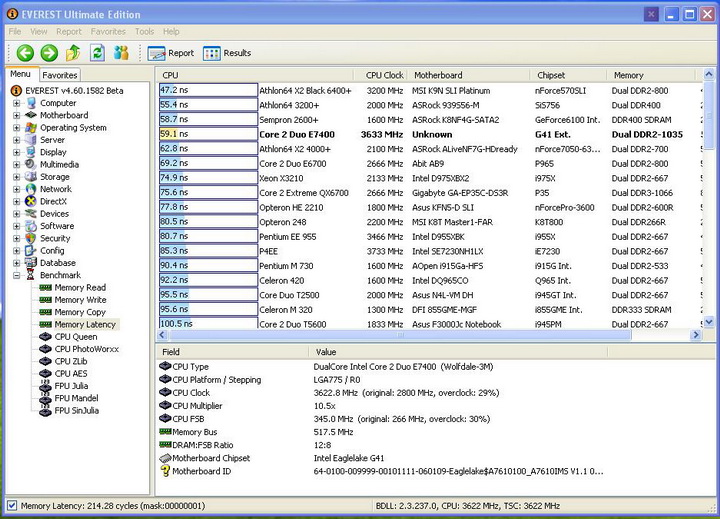Click the horizontal scrollbar thumb
The width and height of the screenshot is (720, 519).
pos(400,335)
